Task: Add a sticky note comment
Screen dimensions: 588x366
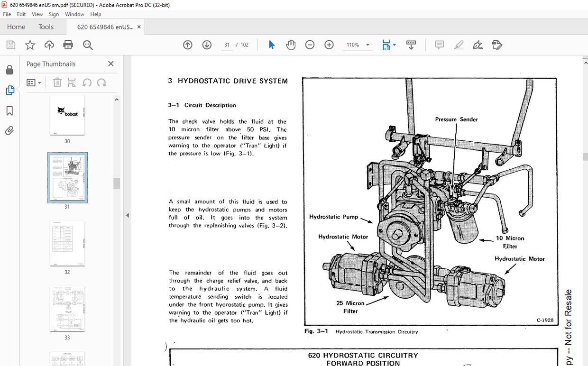Action: 439,45
